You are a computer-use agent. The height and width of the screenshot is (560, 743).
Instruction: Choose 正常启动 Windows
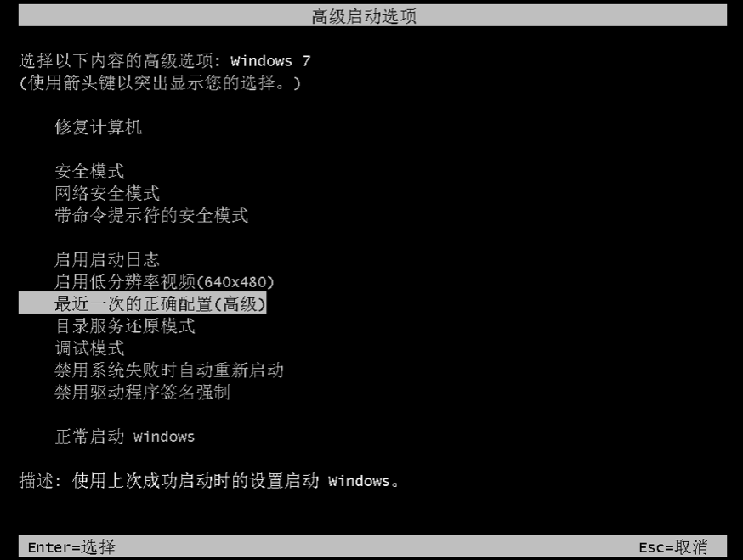coord(125,436)
